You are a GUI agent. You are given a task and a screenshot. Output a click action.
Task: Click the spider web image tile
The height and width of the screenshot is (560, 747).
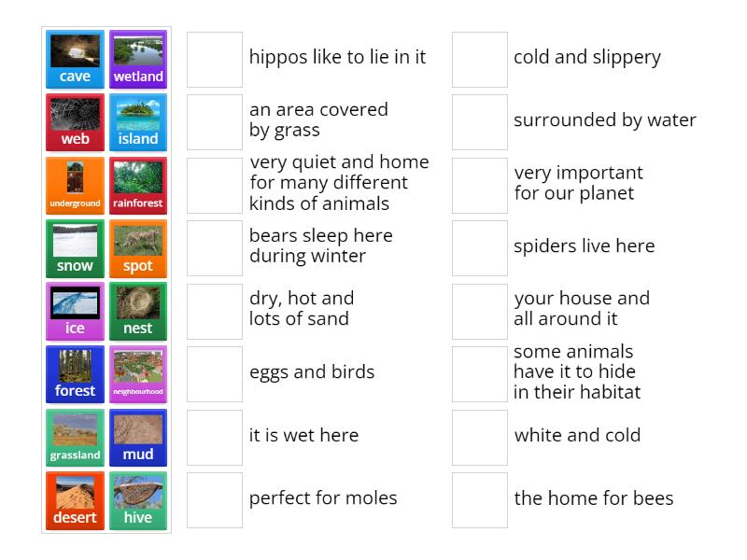pyautogui.click(x=74, y=121)
